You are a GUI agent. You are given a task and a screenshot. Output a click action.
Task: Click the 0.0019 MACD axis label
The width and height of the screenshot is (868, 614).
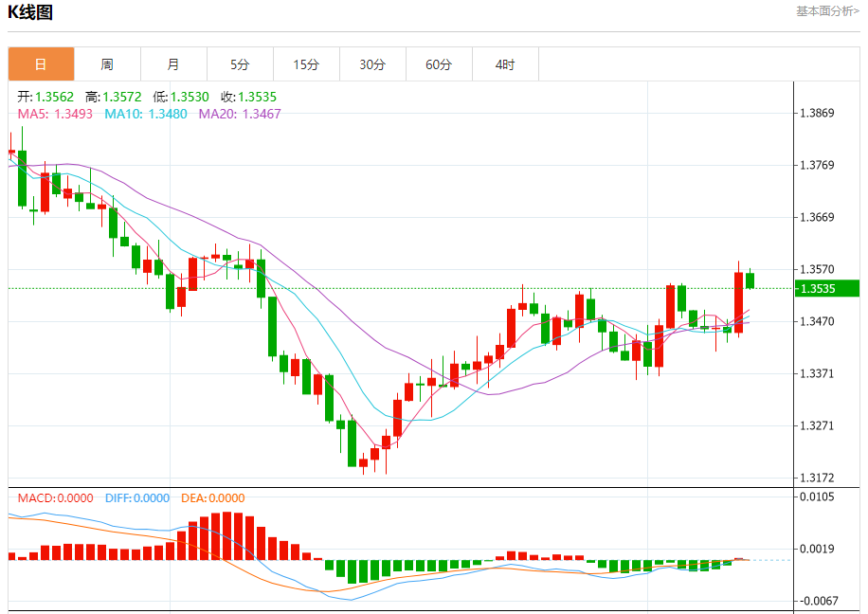click(817, 549)
